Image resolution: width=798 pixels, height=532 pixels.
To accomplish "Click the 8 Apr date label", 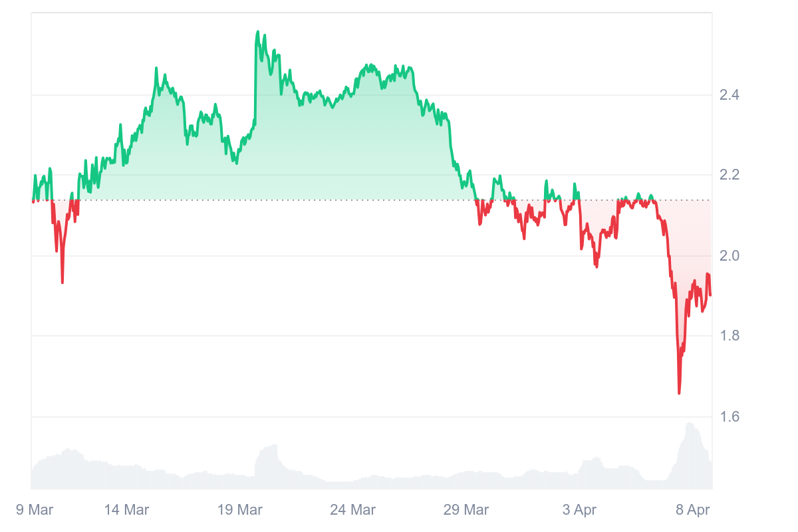I will click(692, 510).
